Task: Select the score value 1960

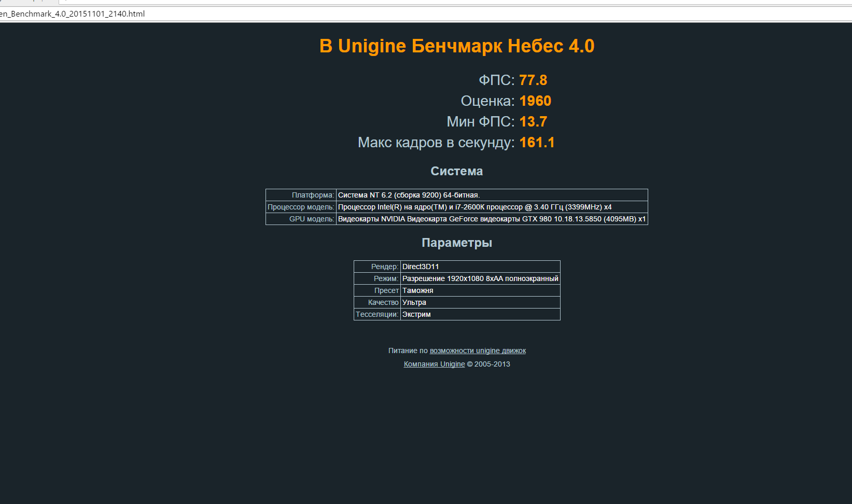Action: pyautogui.click(x=535, y=101)
